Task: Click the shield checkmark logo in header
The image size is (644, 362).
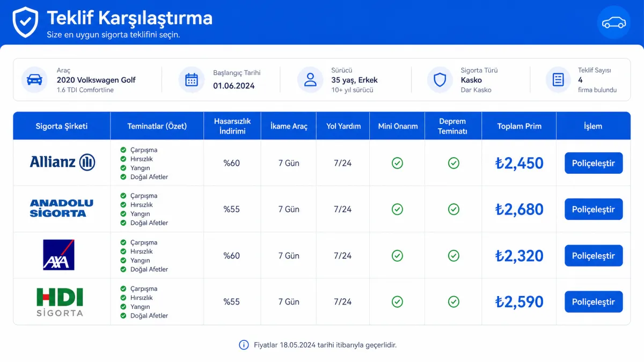Action: [25, 22]
